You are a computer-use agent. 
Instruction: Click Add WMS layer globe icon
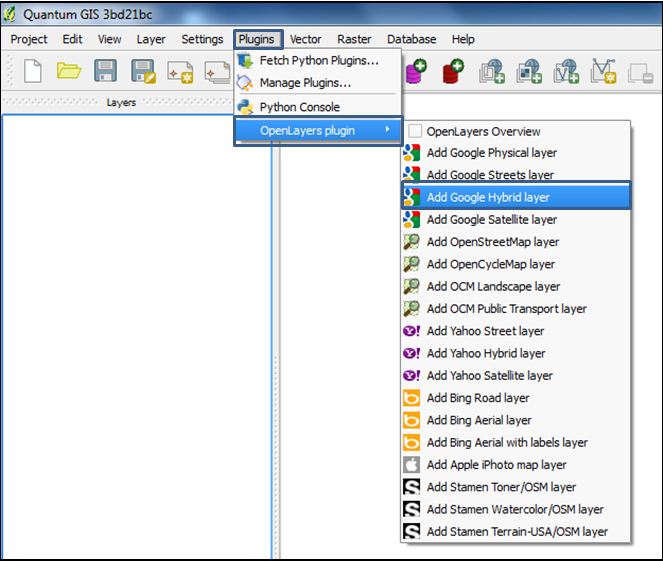(492, 71)
